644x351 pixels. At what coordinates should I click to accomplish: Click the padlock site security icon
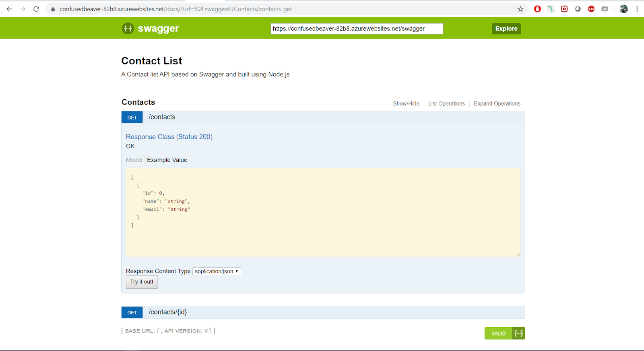(x=53, y=9)
